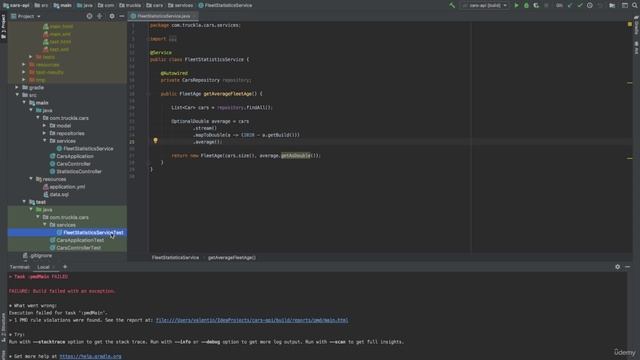This screenshot has width=640, height=360.
Task: Click FleetStatisticsService breadcrumb in navigation bar
Action: tap(225, 5)
